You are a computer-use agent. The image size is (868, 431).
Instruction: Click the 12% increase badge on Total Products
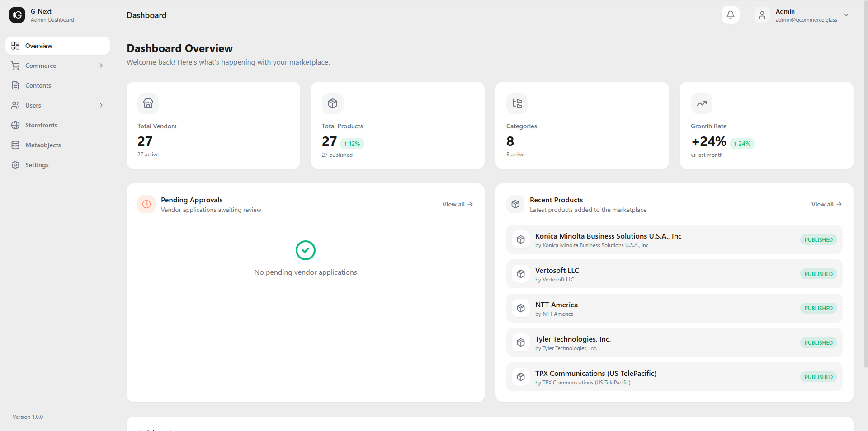click(x=352, y=144)
